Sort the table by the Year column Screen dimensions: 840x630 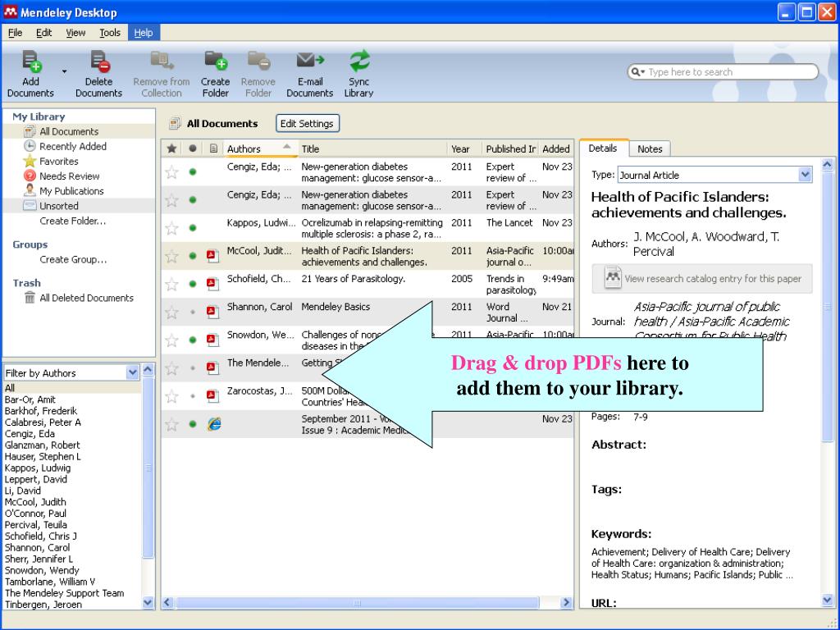point(464,149)
